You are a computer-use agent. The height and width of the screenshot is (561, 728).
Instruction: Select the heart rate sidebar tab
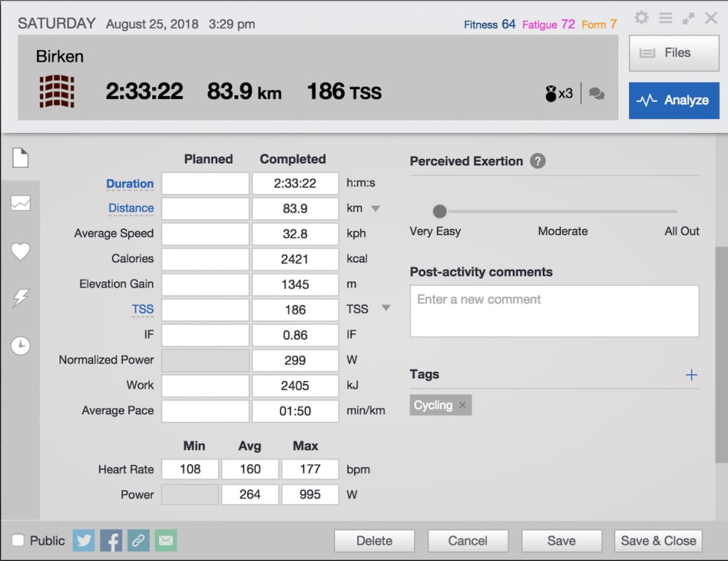coord(21,251)
